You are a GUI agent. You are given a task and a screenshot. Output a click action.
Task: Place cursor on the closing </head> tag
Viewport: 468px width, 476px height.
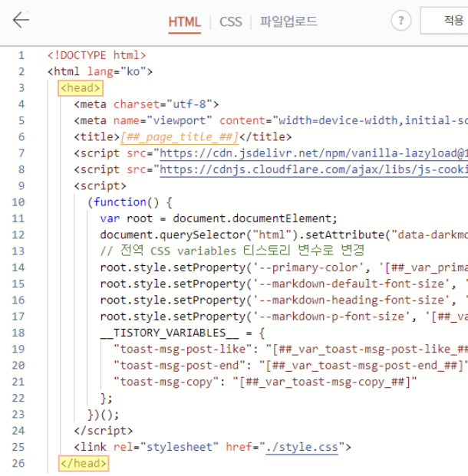click(x=84, y=464)
